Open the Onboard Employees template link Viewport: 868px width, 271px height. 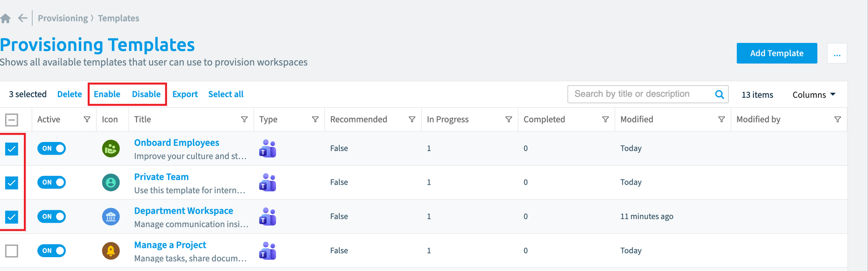pos(177,142)
